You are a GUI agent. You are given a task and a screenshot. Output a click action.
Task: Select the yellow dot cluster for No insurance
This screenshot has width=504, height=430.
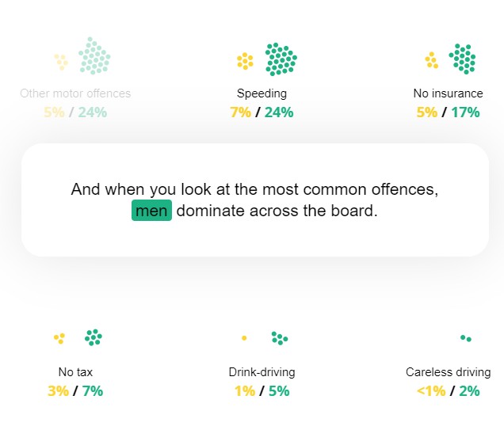(x=431, y=60)
